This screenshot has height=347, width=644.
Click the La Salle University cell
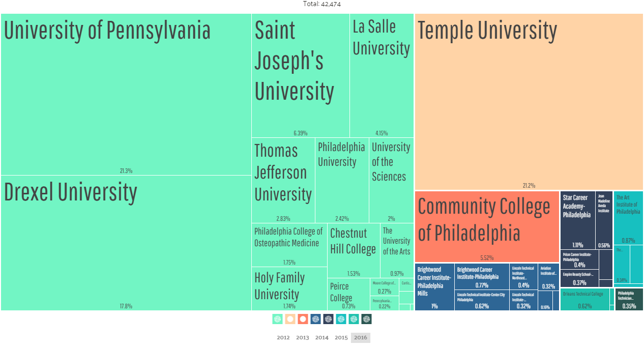click(382, 76)
